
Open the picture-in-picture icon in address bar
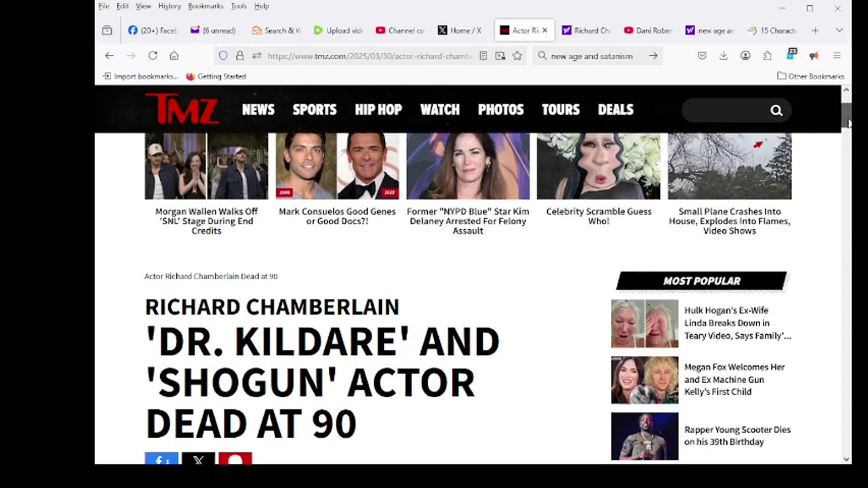coord(500,56)
